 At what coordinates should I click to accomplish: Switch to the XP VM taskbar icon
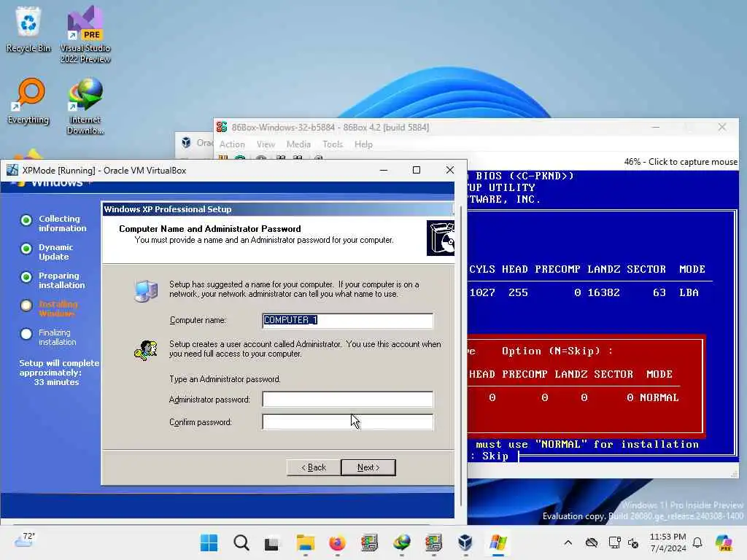pyautogui.click(x=498, y=542)
